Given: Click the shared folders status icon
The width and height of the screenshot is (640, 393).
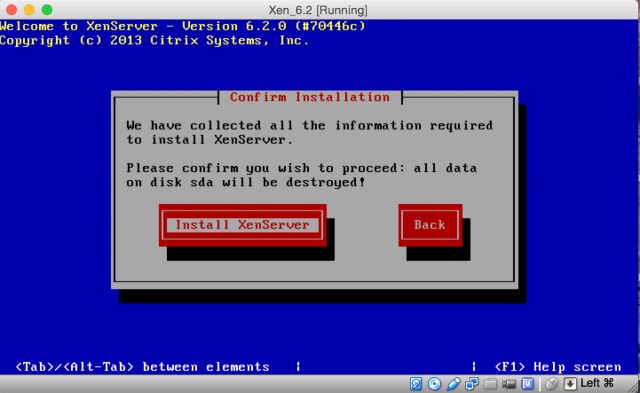Looking at the screenshot, I should pyautogui.click(x=491, y=384).
